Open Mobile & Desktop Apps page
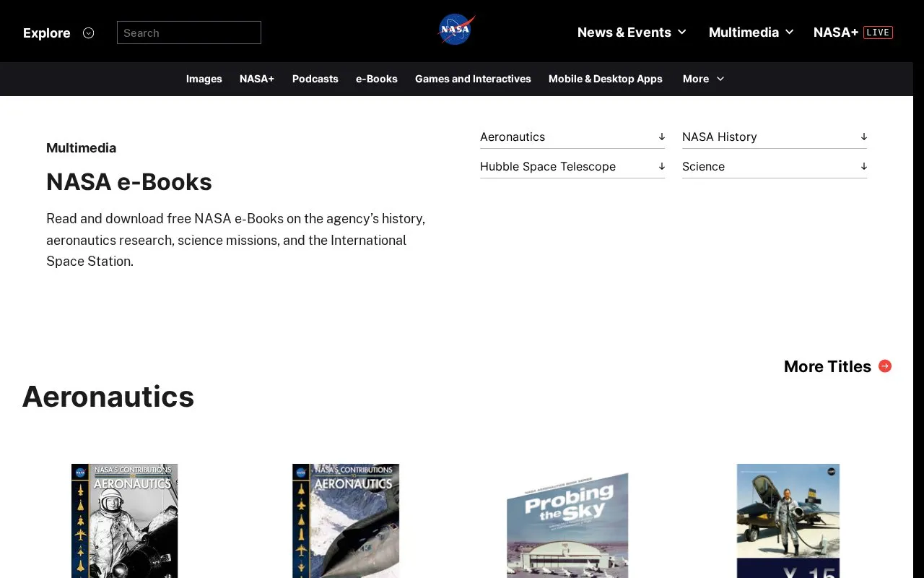Screen dimensions: 924x578 coord(606,79)
